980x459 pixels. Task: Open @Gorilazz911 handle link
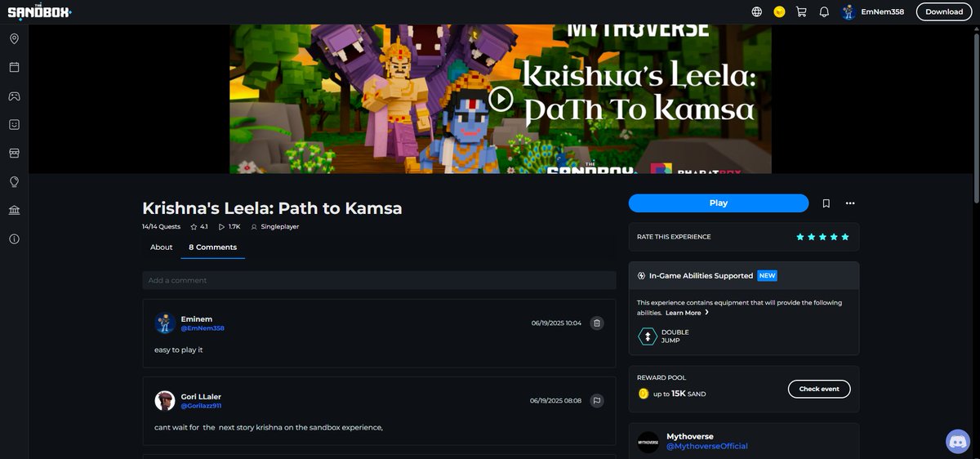(x=201, y=406)
